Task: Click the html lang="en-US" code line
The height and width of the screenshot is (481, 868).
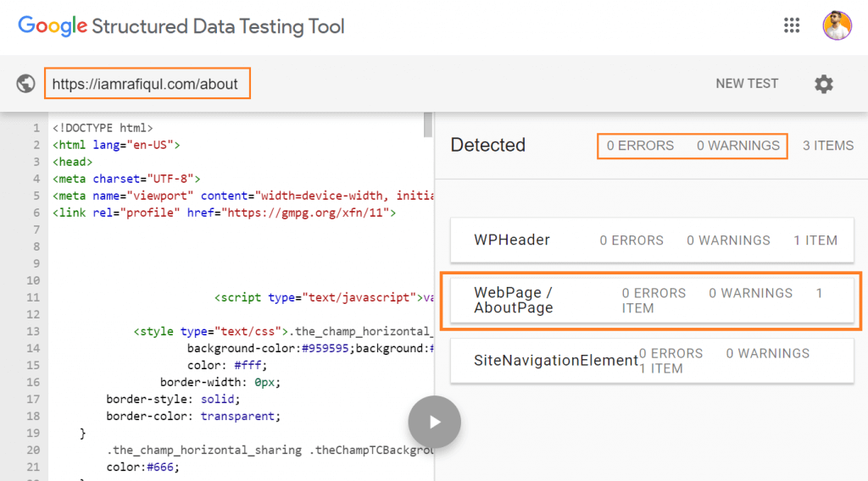Action: (x=116, y=145)
